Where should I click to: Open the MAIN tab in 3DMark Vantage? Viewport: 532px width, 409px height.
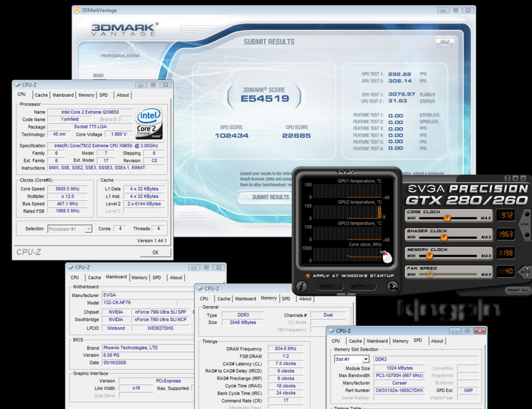pos(99,76)
